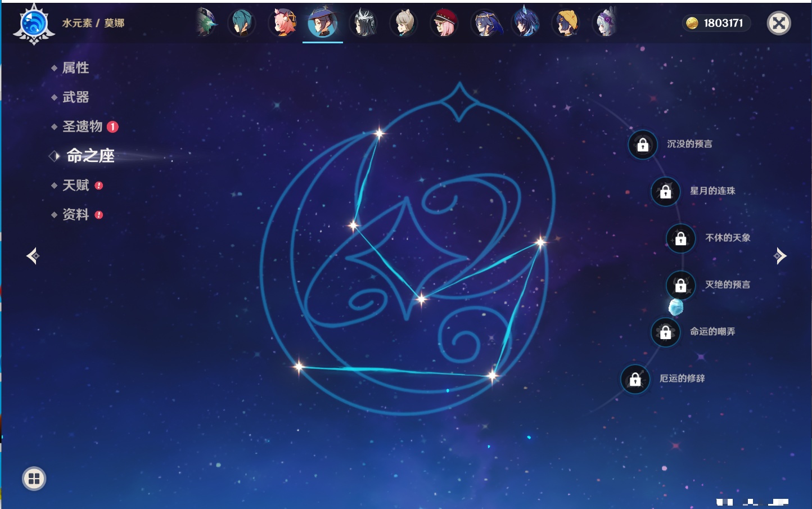Select the grey-haired cat-eared avatar
This screenshot has width=812, height=509.
pos(404,23)
